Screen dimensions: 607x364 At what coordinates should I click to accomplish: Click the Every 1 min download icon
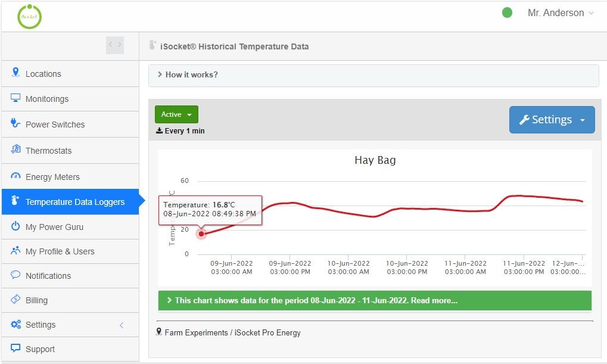pos(159,130)
